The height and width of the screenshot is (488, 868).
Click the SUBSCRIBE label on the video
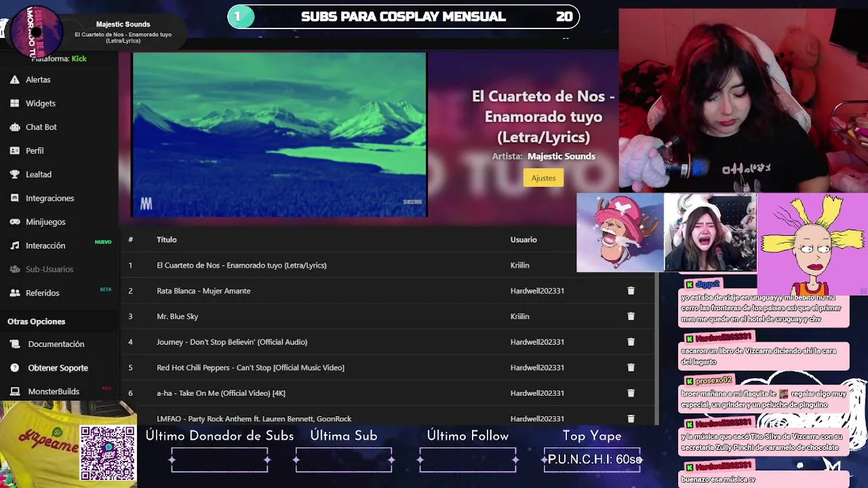pyautogui.click(x=413, y=202)
